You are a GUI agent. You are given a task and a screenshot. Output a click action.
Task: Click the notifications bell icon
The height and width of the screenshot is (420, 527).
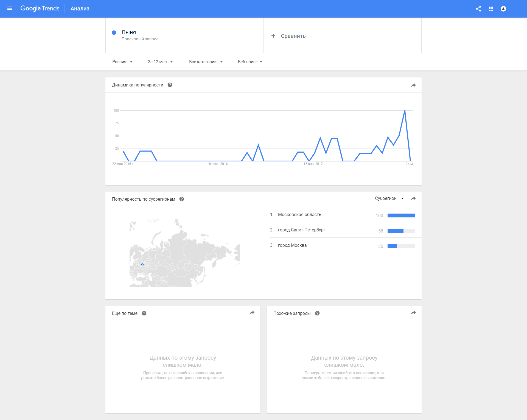click(503, 9)
